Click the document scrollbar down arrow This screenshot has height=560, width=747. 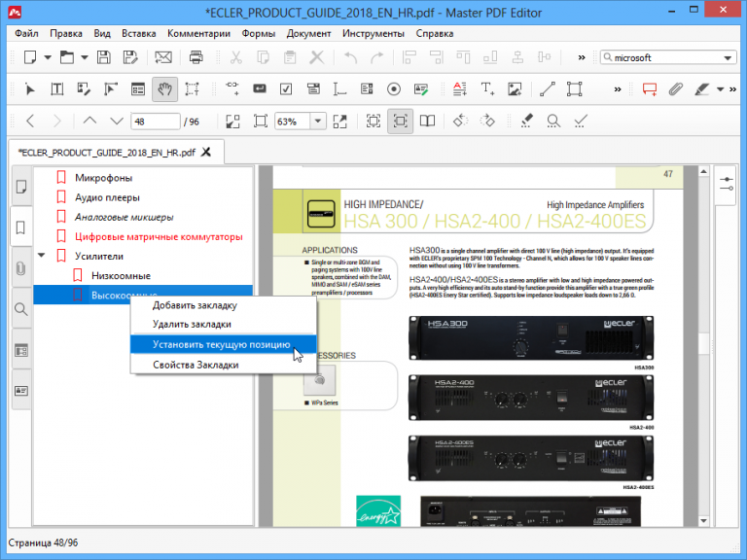(703, 520)
